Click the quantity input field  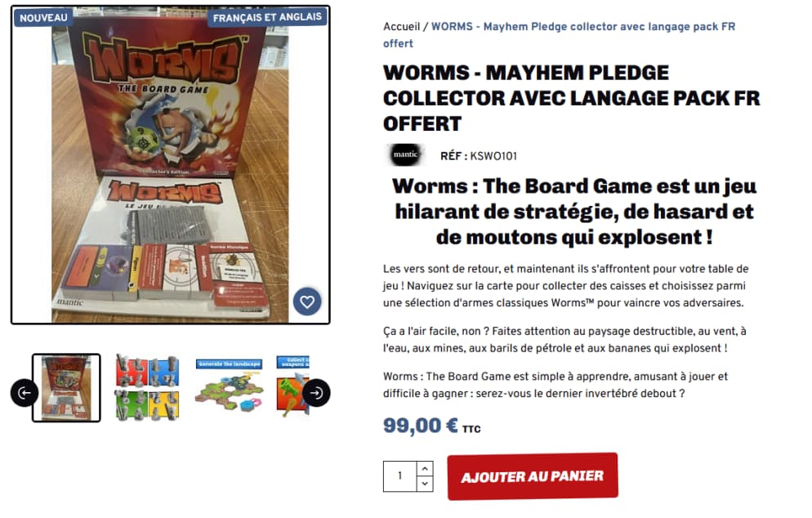tap(399, 476)
